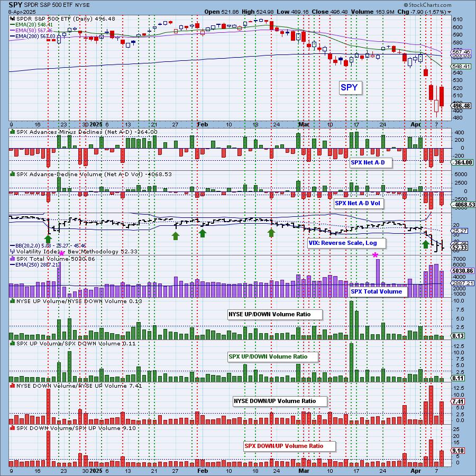Click the 52.33 VIX value tag
The width and height of the screenshot is (476, 476).
click(x=460, y=248)
